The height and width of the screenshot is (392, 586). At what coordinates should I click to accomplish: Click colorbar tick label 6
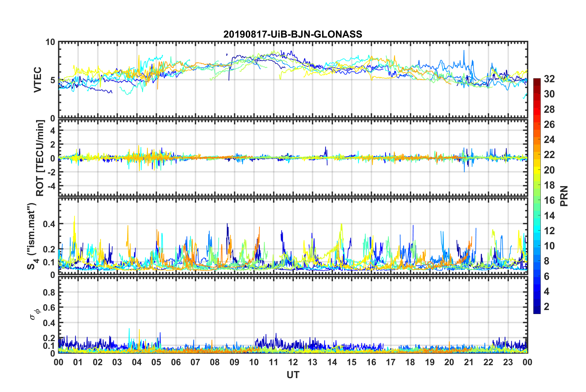click(x=547, y=276)
